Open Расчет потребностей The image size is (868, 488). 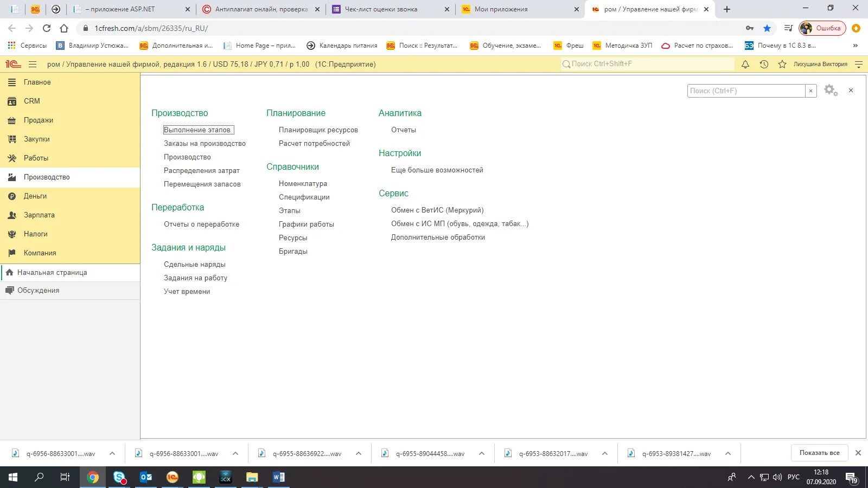pos(314,144)
